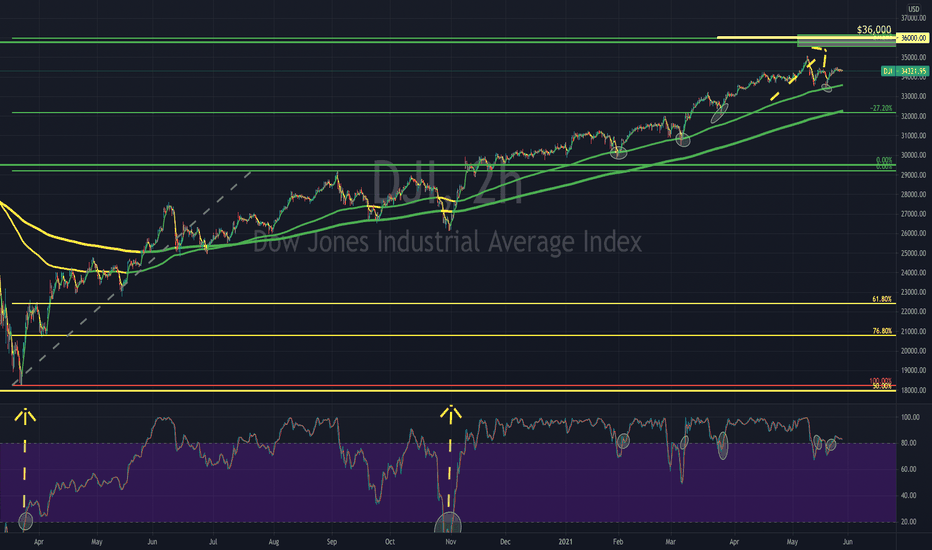Click the Dec label on time axis
Screen dimensions: 932x550
505,542
